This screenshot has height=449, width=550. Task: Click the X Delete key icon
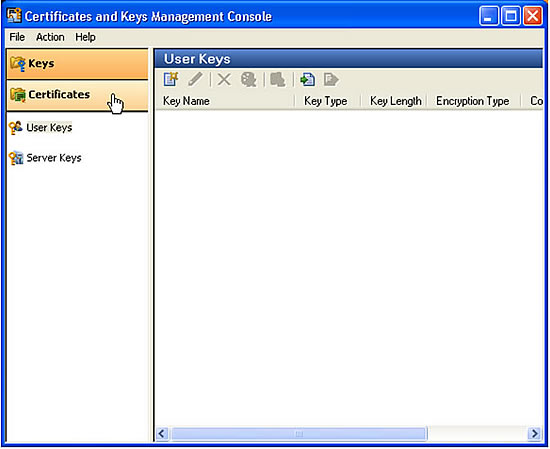[x=224, y=80]
